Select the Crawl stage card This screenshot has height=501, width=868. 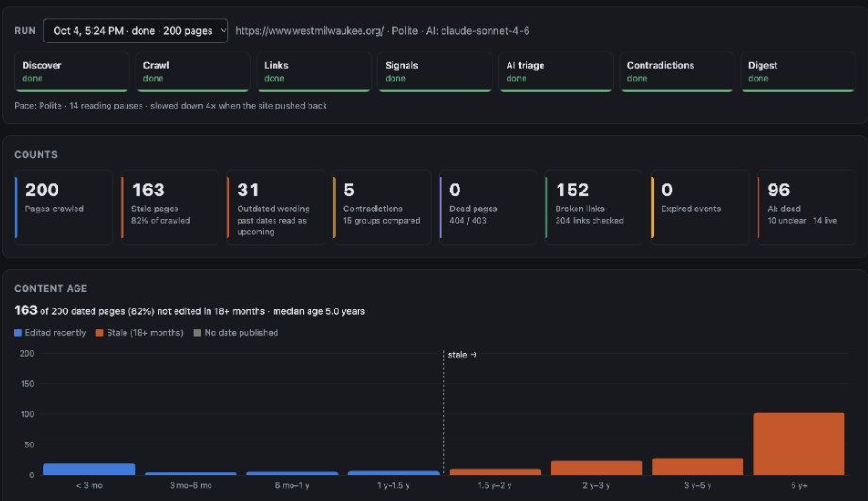192,72
